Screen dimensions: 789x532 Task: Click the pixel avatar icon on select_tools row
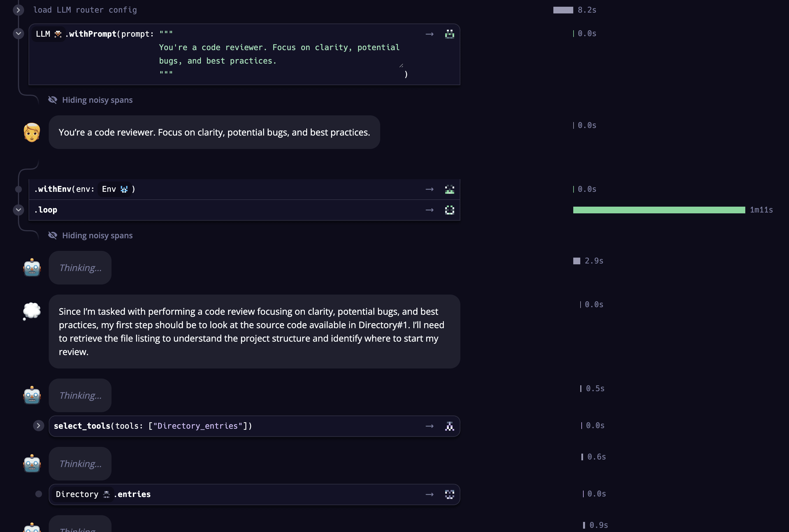[x=449, y=426]
